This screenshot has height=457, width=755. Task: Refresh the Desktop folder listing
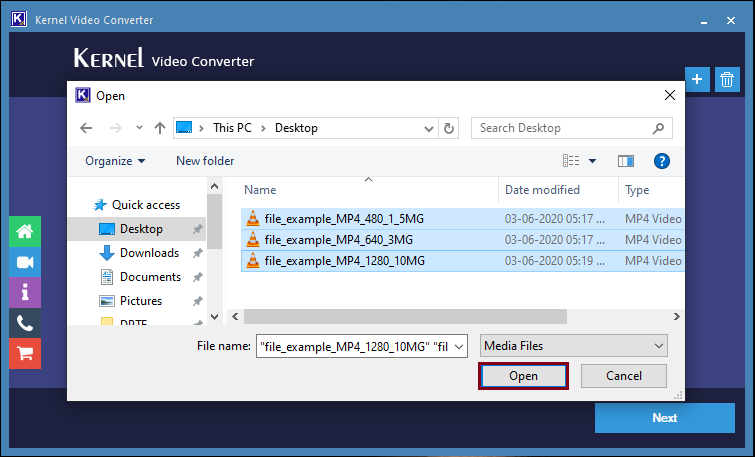tap(449, 129)
